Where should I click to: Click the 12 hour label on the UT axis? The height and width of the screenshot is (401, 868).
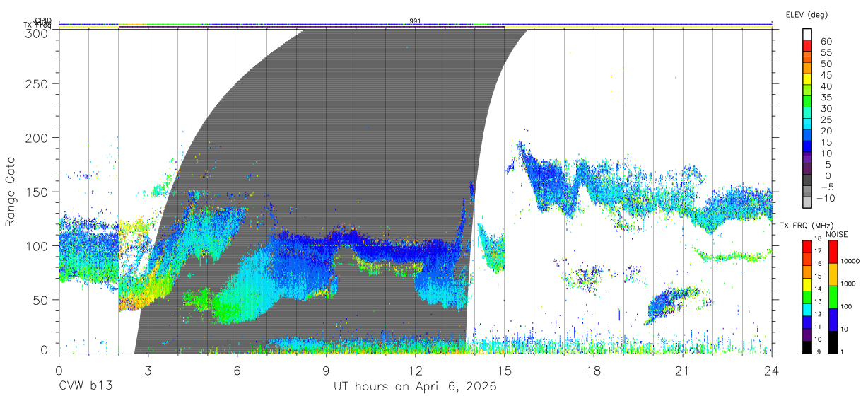[415, 371]
